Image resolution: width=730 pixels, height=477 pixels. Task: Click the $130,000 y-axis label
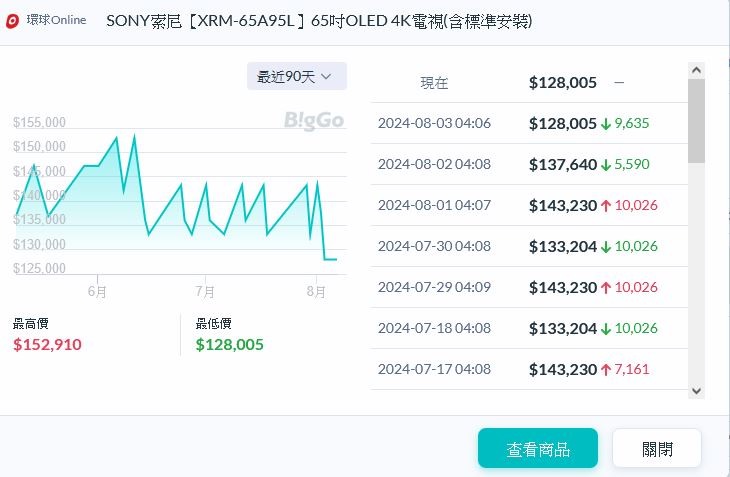(40, 244)
